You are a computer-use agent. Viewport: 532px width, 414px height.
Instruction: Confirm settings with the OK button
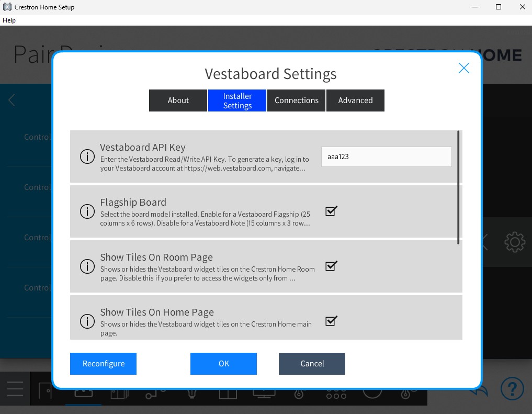pos(223,364)
